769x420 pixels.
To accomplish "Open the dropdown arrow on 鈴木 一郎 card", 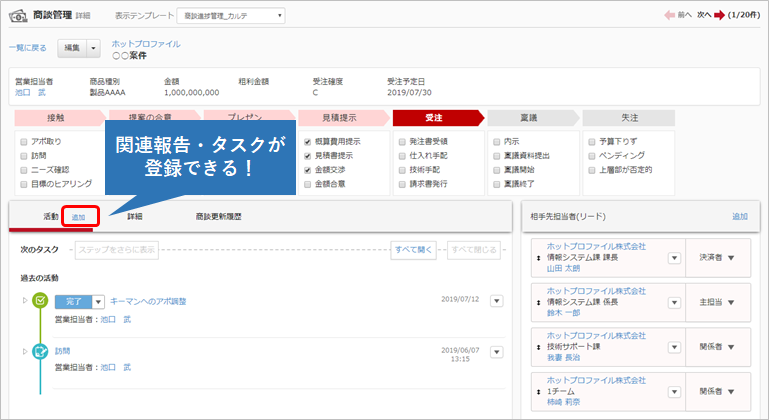I will [x=674, y=303].
